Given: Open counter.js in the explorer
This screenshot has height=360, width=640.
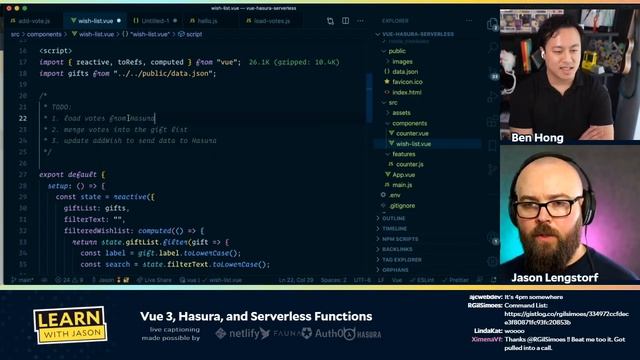Looking at the screenshot, I should point(409,164).
